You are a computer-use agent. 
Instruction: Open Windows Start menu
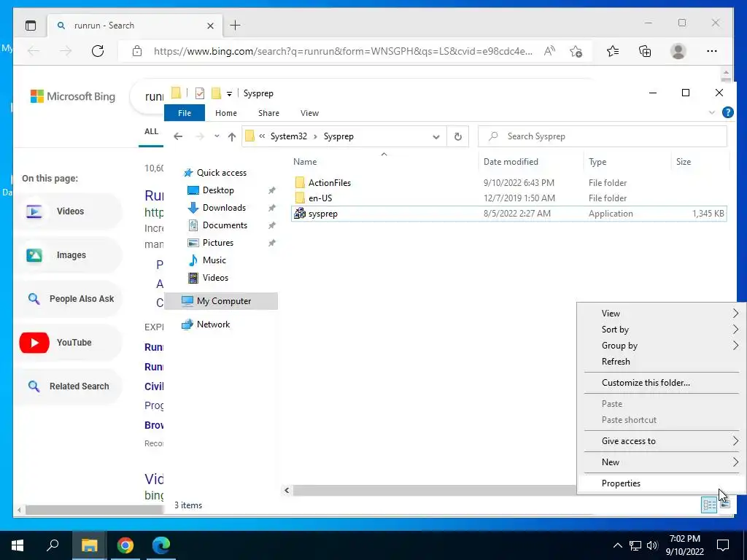coord(18,545)
